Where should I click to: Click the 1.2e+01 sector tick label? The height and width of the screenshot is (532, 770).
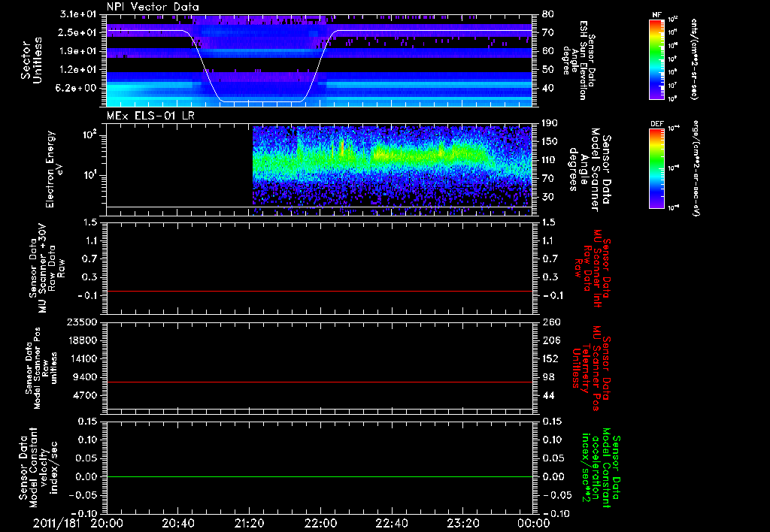tap(78, 70)
